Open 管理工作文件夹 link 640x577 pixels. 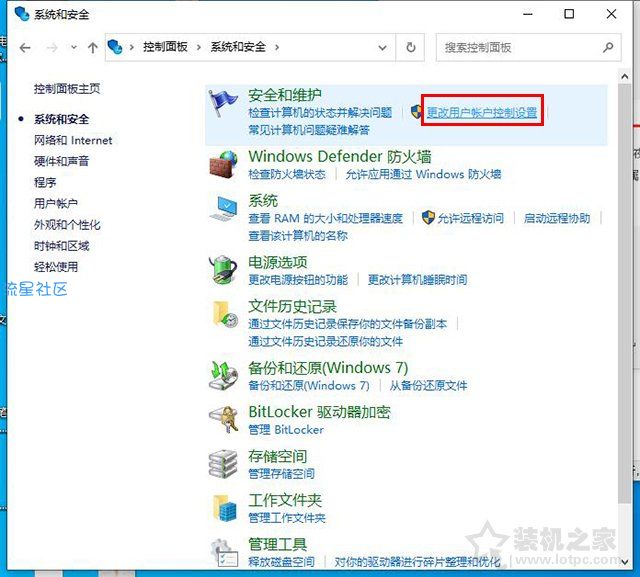coord(287,518)
